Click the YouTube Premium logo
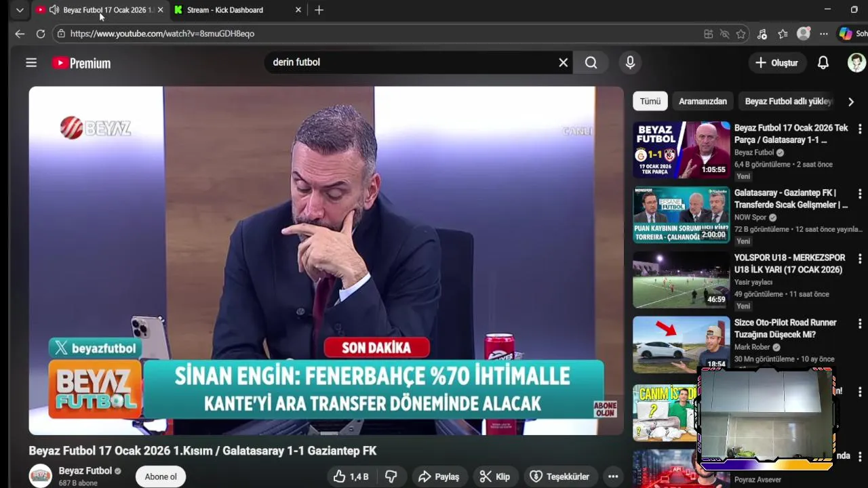The image size is (868, 488). point(81,63)
